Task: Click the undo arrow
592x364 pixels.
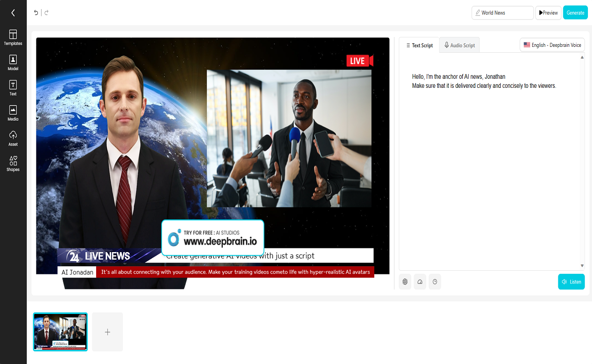Action: pyautogui.click(x=36, y=13)
